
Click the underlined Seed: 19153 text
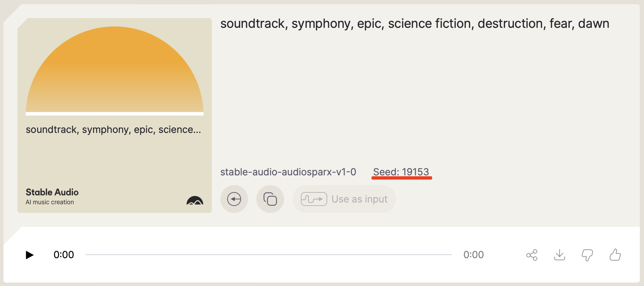[401, 172]
